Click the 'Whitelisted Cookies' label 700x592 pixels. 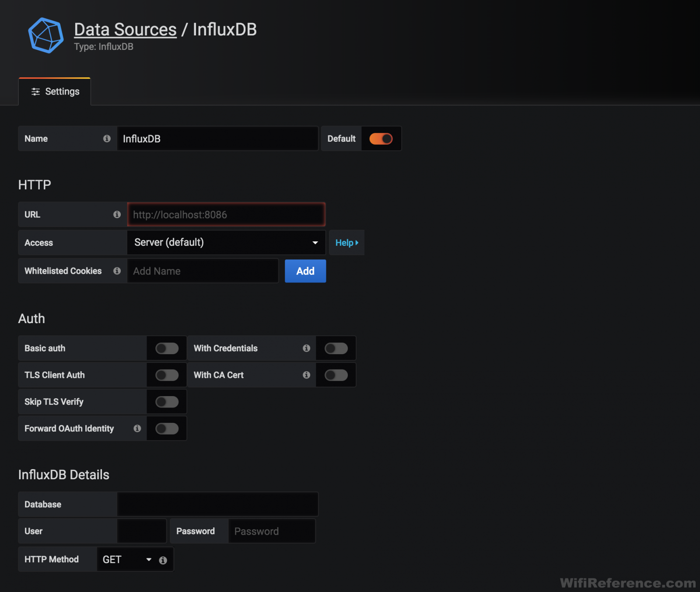click(63, 271)
